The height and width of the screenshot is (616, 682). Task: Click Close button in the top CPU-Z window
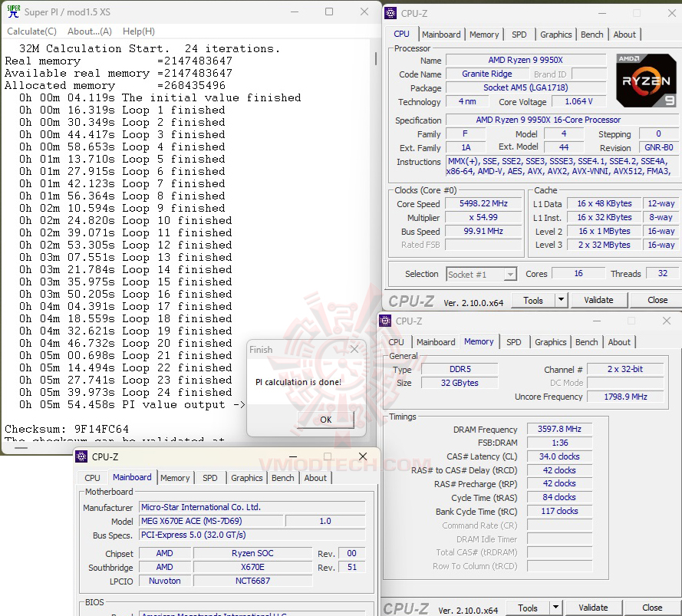pos(657,300)
